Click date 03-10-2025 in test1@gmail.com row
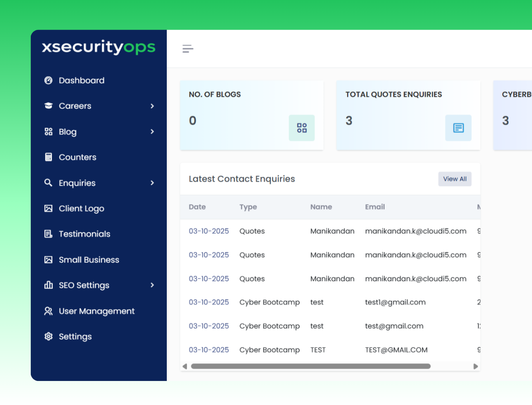This screenshot has height=405, width=532. coord(209,302)
